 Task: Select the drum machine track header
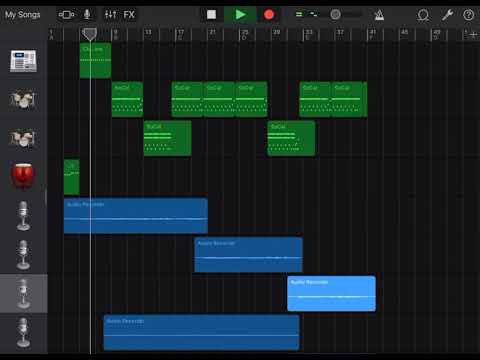23,61
